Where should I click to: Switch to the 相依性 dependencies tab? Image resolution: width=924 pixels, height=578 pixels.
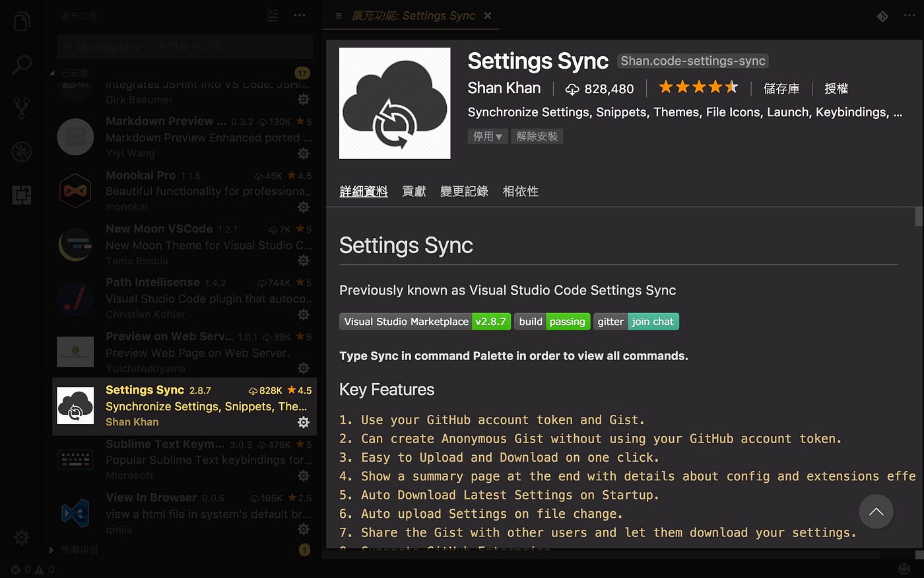tap(520, 191)
